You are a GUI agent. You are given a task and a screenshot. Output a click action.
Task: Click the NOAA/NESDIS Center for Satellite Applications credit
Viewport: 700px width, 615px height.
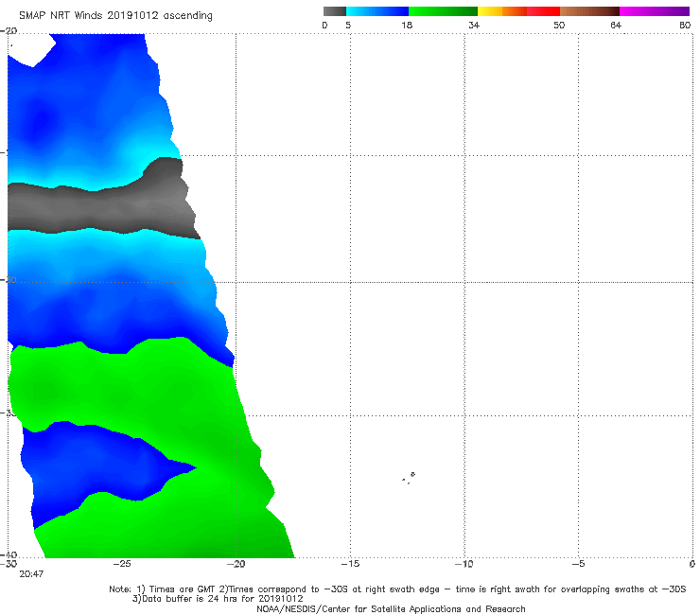pos(391,608)
